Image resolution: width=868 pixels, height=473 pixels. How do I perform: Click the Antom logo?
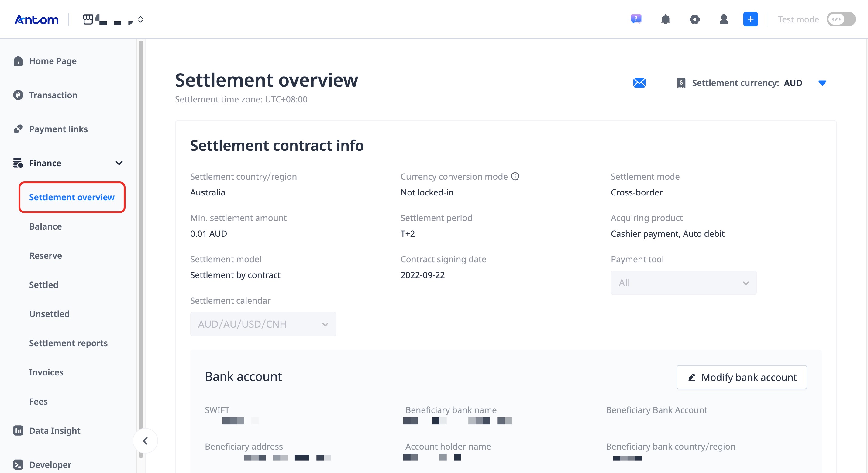[x=36, y=19]
